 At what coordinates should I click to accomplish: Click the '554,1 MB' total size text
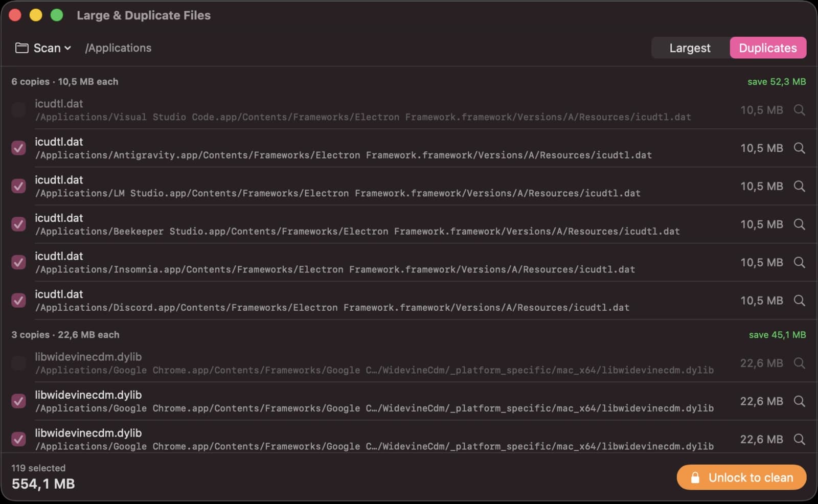43,484
